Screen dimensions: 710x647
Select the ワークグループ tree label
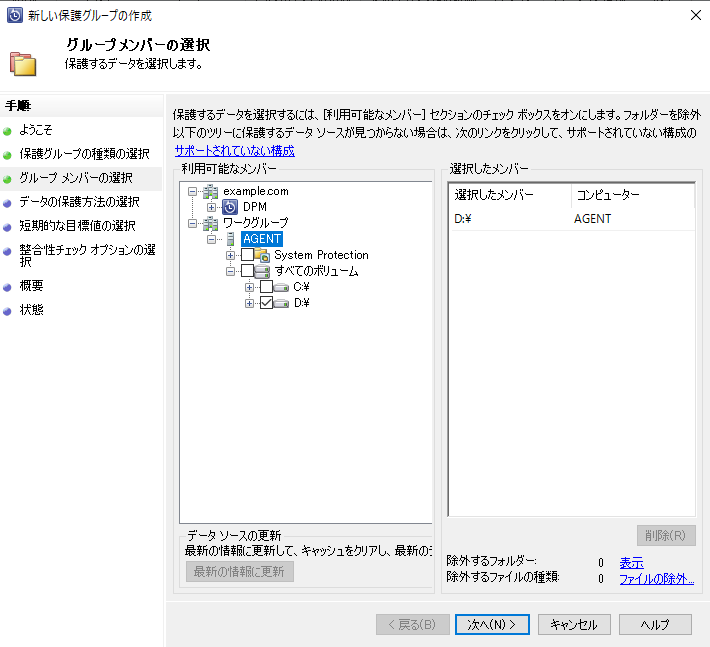coord(255,223)
